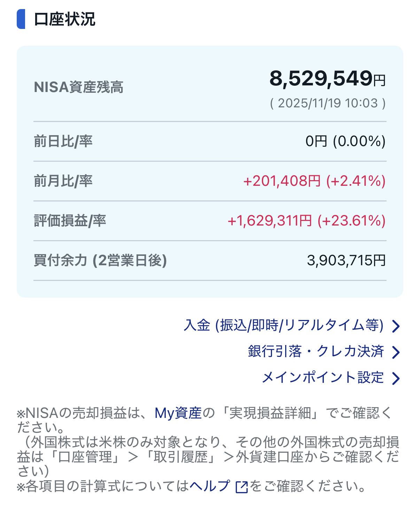Click the 3,903,715円 buying power value
The height and width of the screenshot is (527, 420).
click(346, 261)
